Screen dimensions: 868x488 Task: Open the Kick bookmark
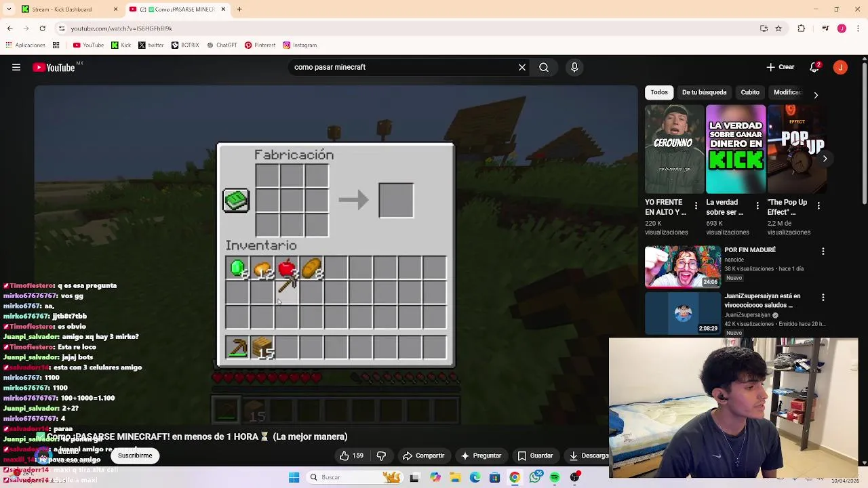coord(121,45)
